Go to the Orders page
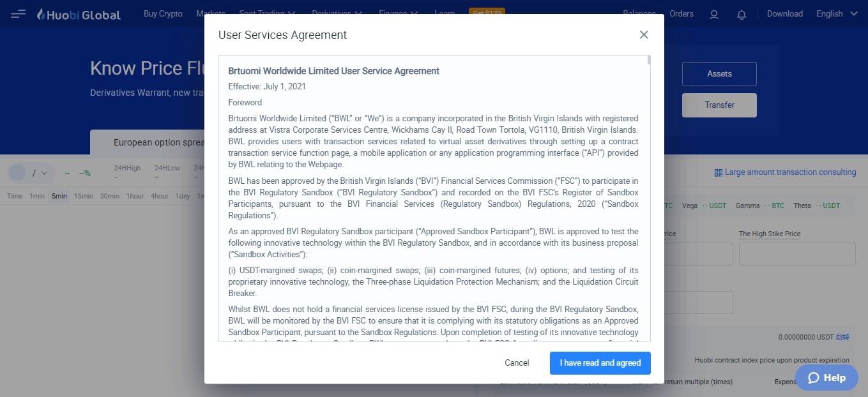This screenshot has height=397, width=868. pyautogui.click(x=681, y=13)
